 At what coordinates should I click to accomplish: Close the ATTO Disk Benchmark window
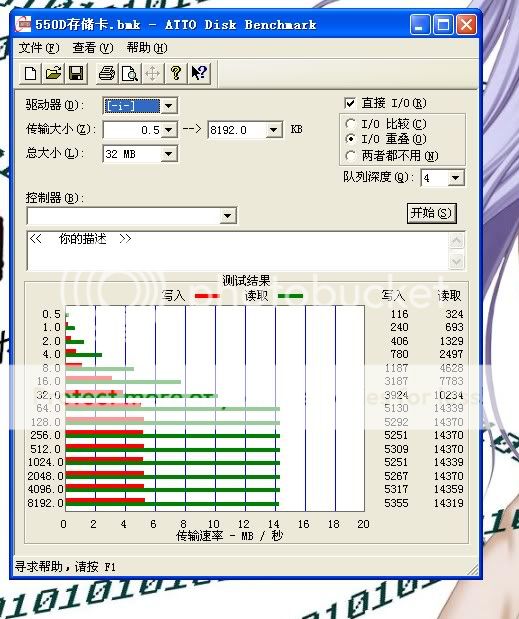[467, 25]
